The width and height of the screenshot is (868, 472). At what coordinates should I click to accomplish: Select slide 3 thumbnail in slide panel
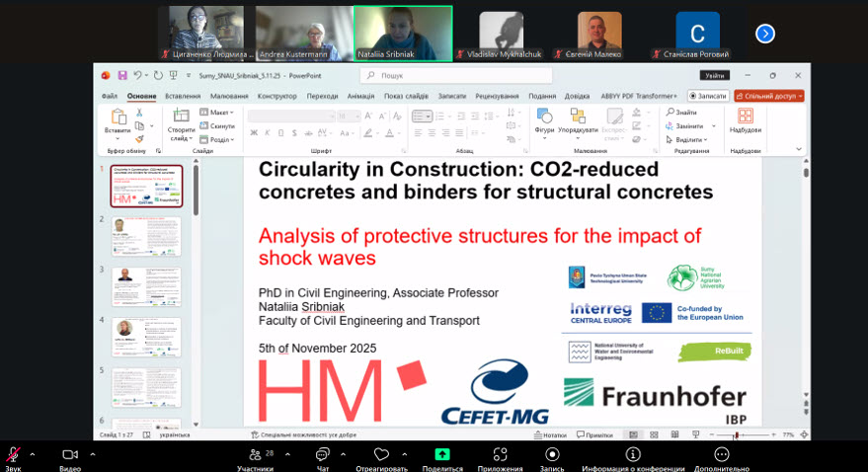[146, 286]
